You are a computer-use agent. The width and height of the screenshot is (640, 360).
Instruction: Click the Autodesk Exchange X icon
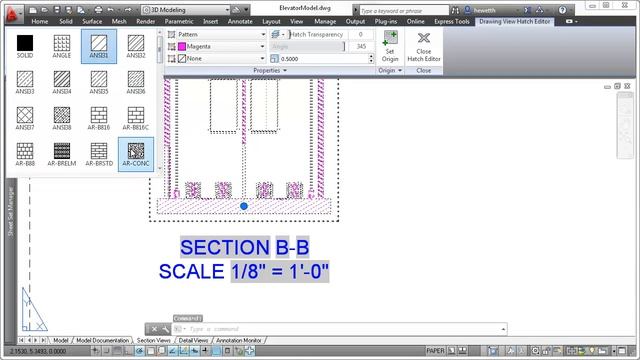tap(527, 10)
